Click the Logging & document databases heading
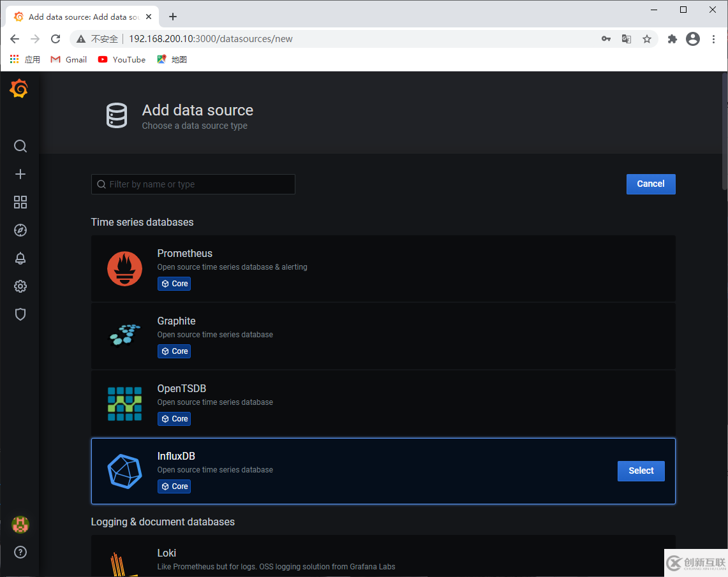Screen dimensions: 728x577 tap(163, 522)
